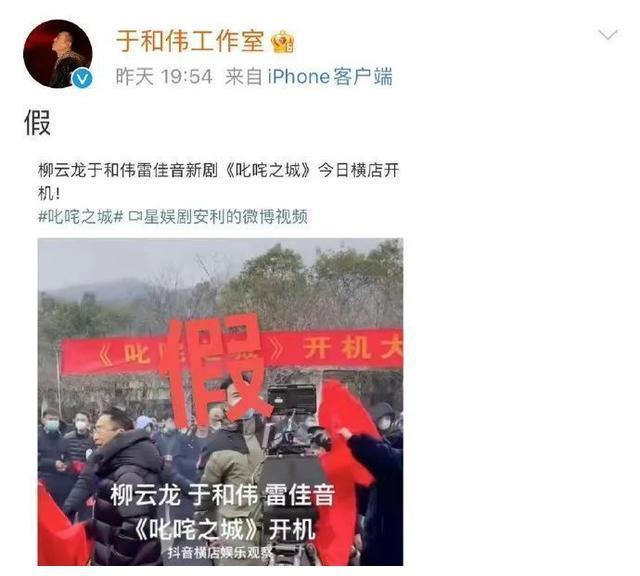
Task: Click the post text 假
Action: 38,123
